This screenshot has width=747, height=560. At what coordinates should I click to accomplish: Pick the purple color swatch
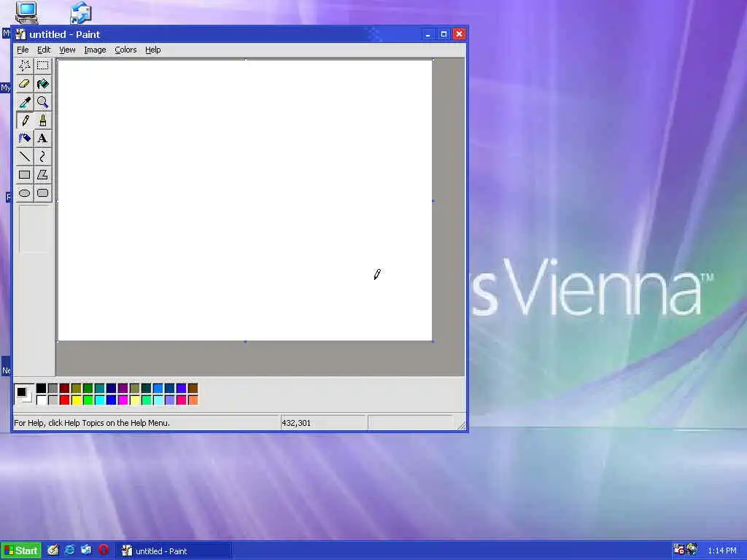123,389
